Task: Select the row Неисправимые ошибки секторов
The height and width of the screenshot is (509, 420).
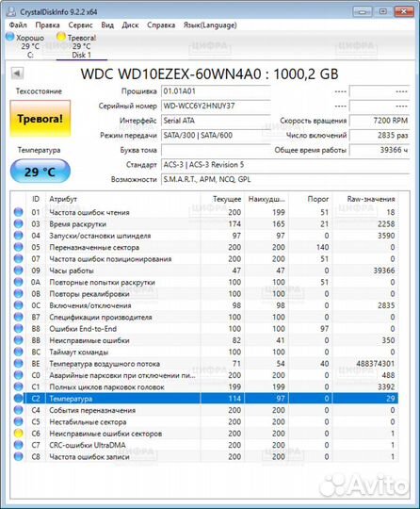Action: 204,434
